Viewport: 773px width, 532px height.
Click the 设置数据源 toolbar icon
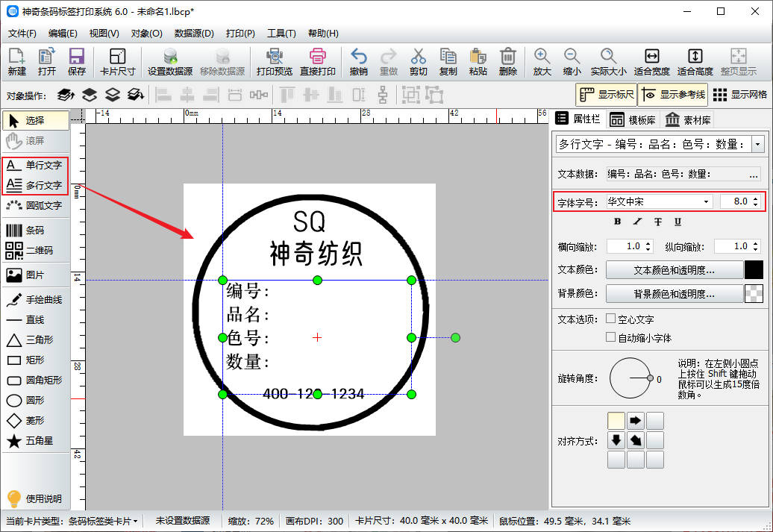[169, 61]
